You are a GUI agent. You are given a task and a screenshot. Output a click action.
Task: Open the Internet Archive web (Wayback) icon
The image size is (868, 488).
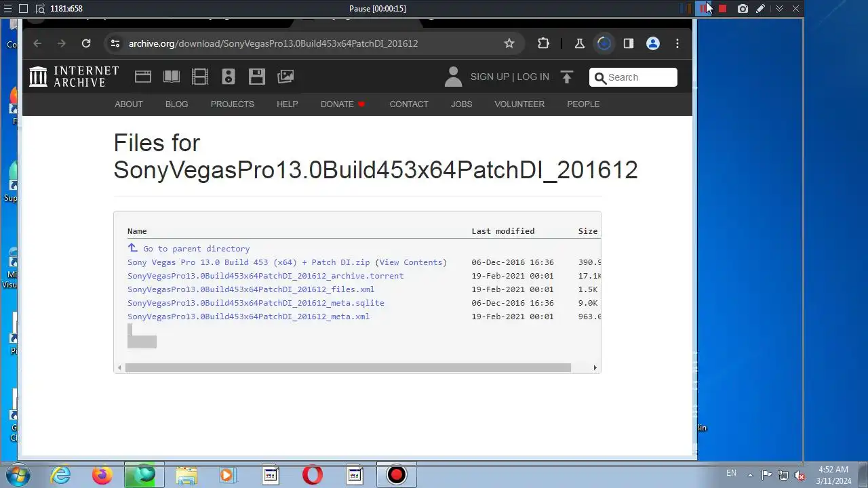point(143,77)
